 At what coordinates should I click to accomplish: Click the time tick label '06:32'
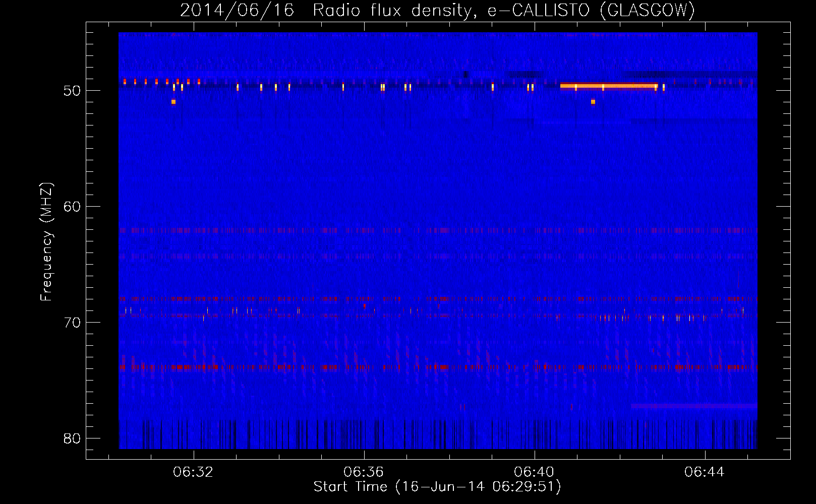pyautogui.click(x=193, y=472)
